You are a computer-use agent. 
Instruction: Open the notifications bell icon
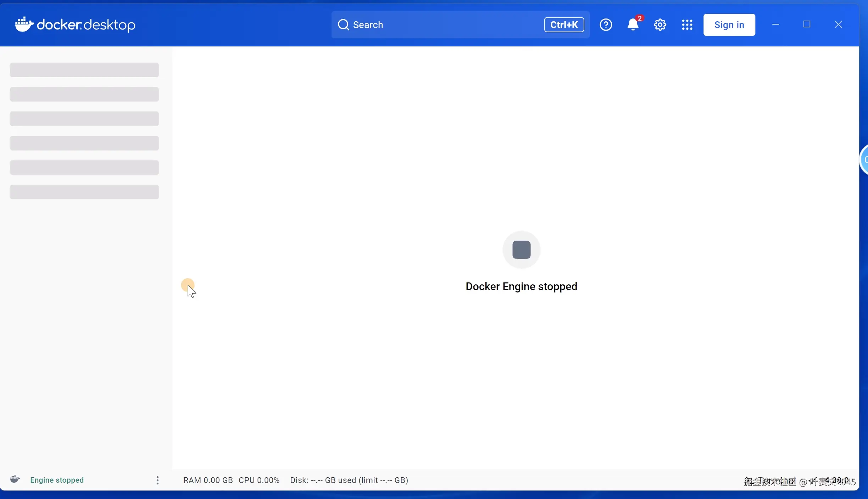click(633, 25)
